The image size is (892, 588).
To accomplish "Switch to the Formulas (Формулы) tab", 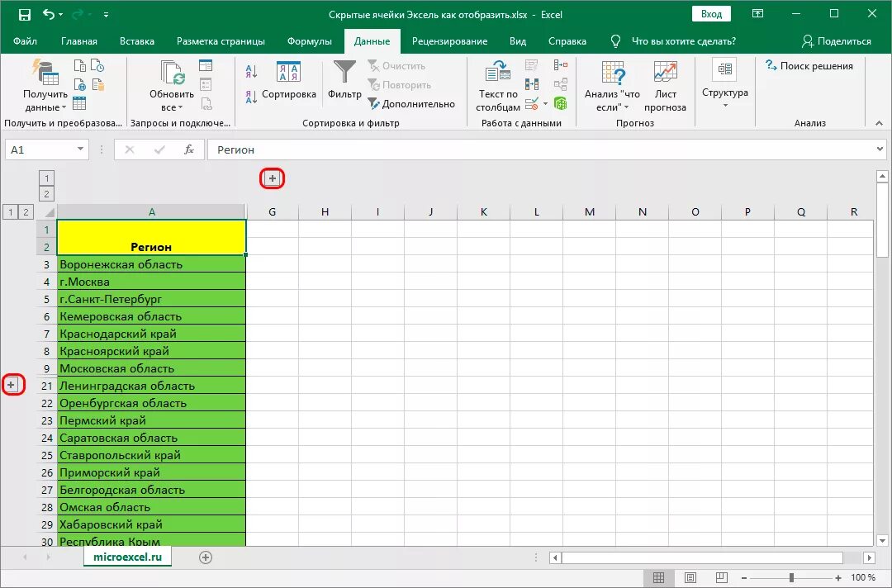I will 310,41.
